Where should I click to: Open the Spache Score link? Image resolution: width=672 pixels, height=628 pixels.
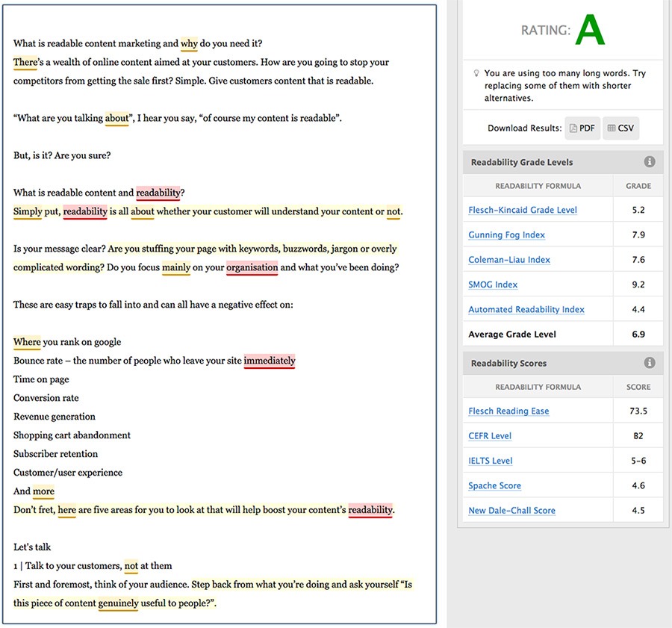click(x=494, y=485)
